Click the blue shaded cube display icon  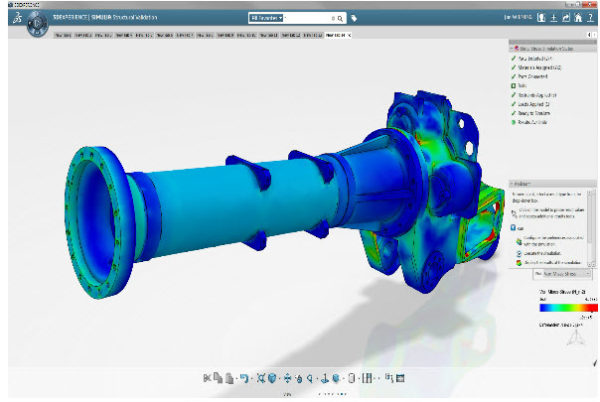tap(336, 378)
